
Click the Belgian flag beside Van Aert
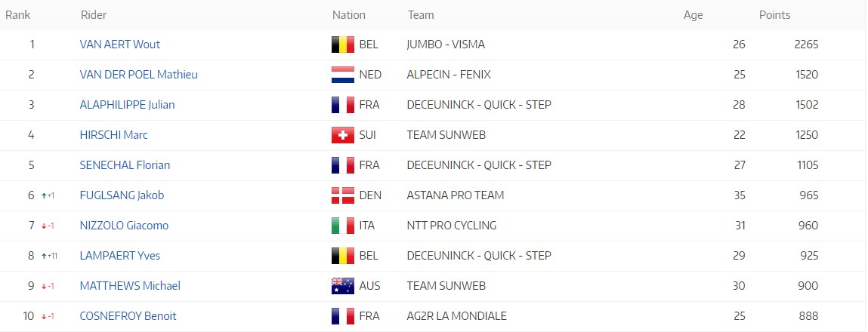(343, 45)
